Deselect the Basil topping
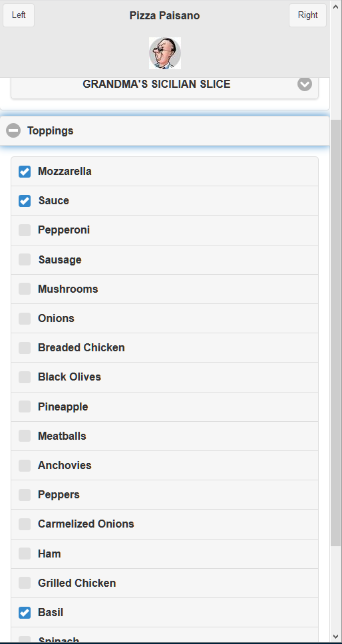Image resolution: width=342 pixels, height=644 pixels. pyautogui.click(x=25, y=613)
